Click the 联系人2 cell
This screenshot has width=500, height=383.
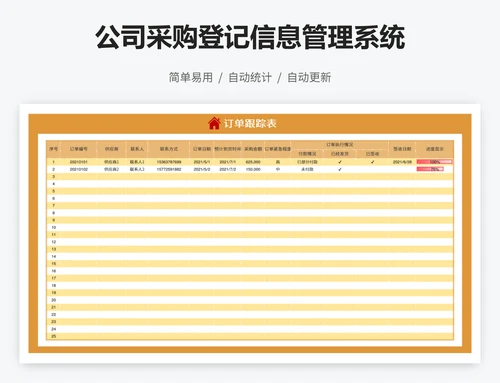(x=137, y=169)
